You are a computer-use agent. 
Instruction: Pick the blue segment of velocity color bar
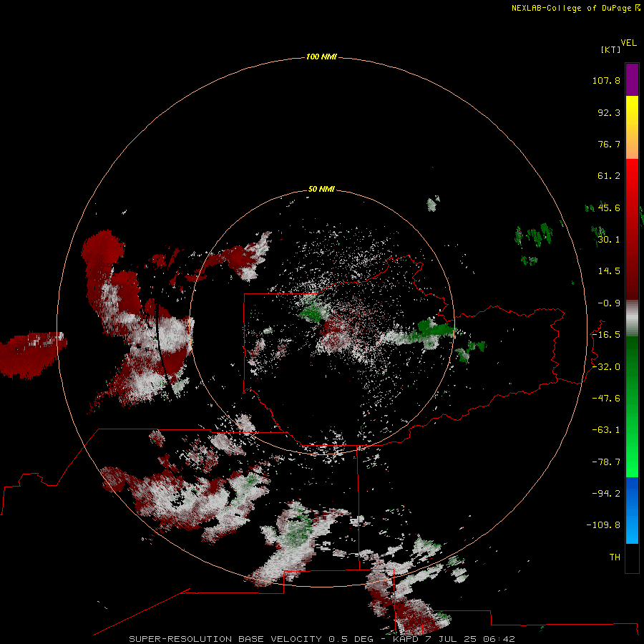pos(632,510)
